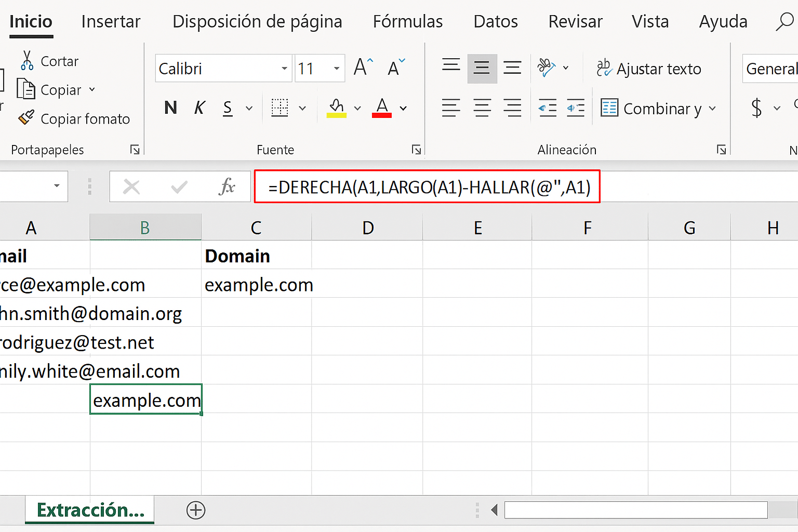Click the borders grid icon
Viewport: 798px width, 532px height.
click(x=280, y=108)
